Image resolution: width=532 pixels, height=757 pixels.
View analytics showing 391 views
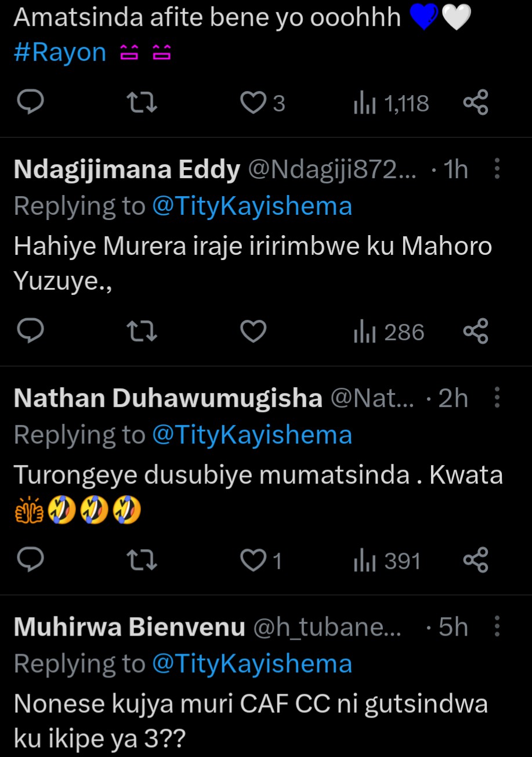coord(387,561)
